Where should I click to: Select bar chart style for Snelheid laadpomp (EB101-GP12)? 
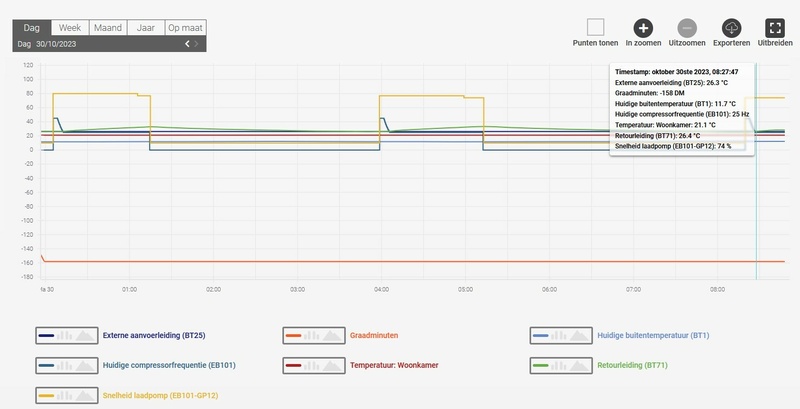[64, 395]
